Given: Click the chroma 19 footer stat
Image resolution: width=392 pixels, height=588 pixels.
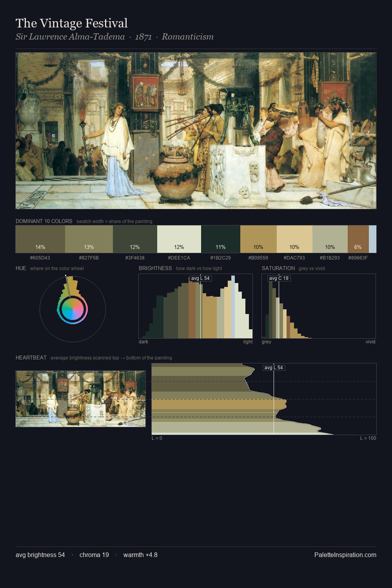Looking at the screenshot, I should tap(94, 555).
